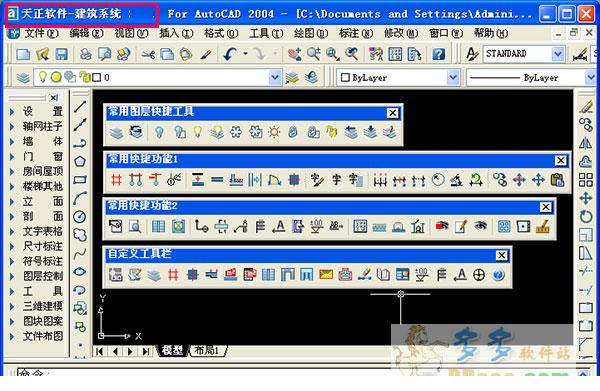Click the Array tool in modify toolbar
The width and height of the screenshot is (600, 391).
point(585,180)
